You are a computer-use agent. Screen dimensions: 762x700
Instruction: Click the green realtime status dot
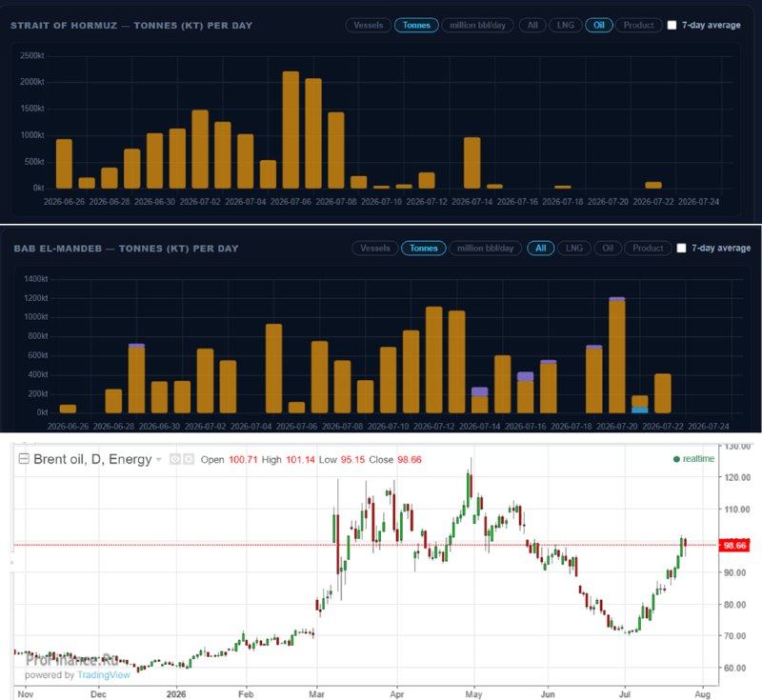(x=676, y=459)
